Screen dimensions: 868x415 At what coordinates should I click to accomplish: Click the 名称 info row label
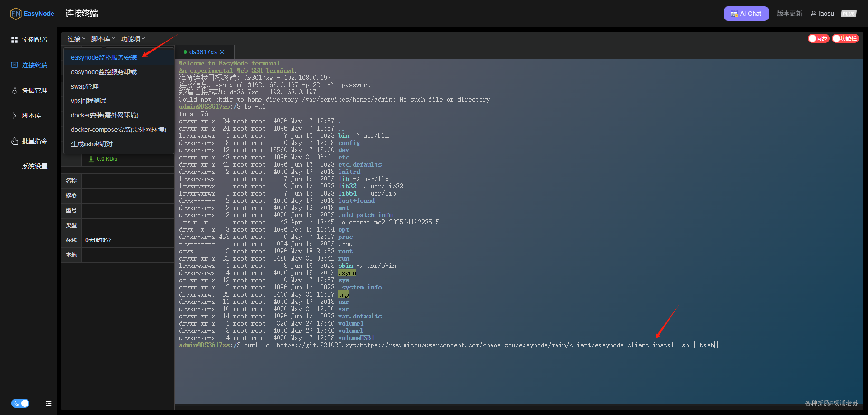click(71, 181)
